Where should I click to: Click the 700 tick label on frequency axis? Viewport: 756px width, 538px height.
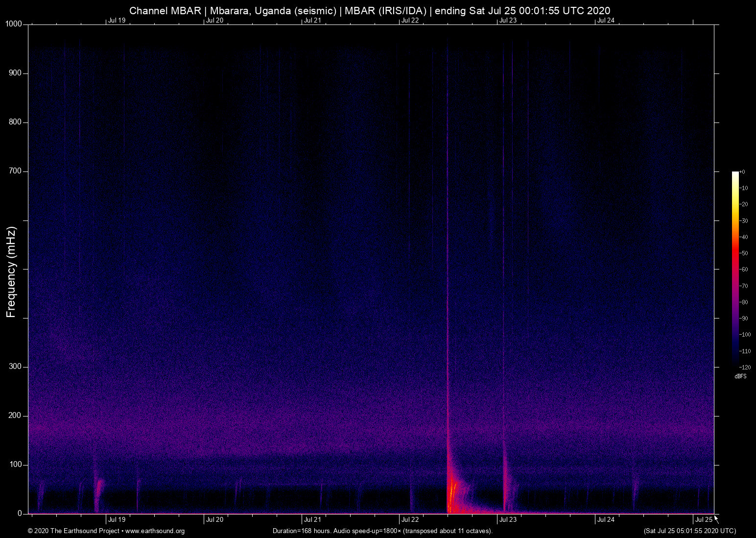(x=15, y=171)
